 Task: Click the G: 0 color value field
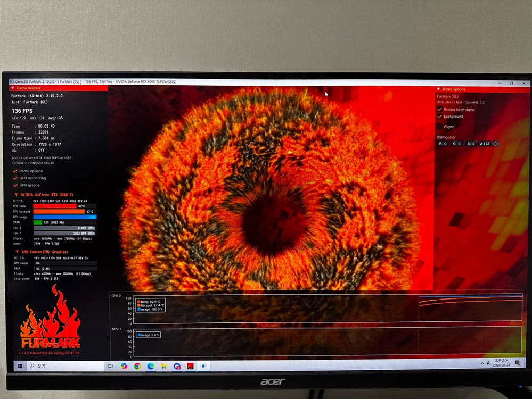(x=457, y=144)
